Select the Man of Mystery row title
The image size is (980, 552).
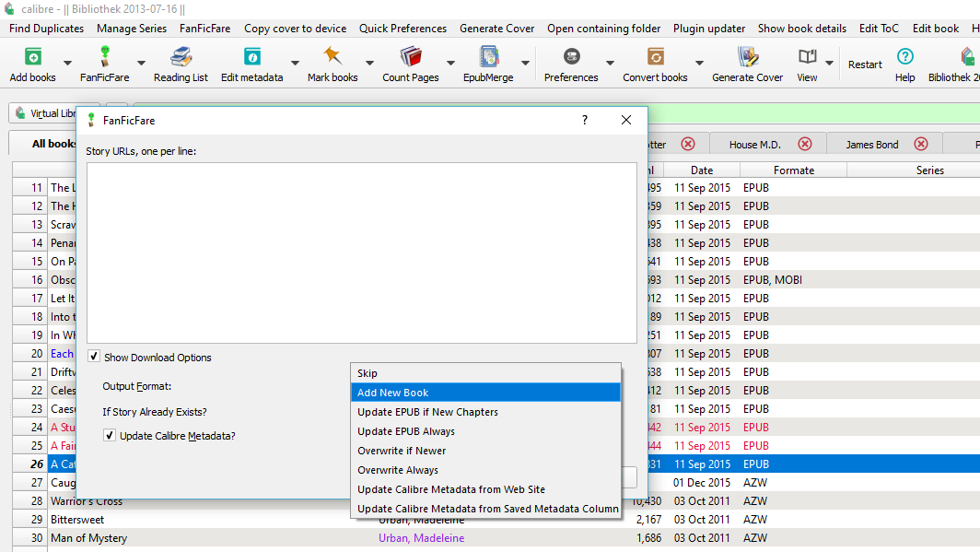88,537
